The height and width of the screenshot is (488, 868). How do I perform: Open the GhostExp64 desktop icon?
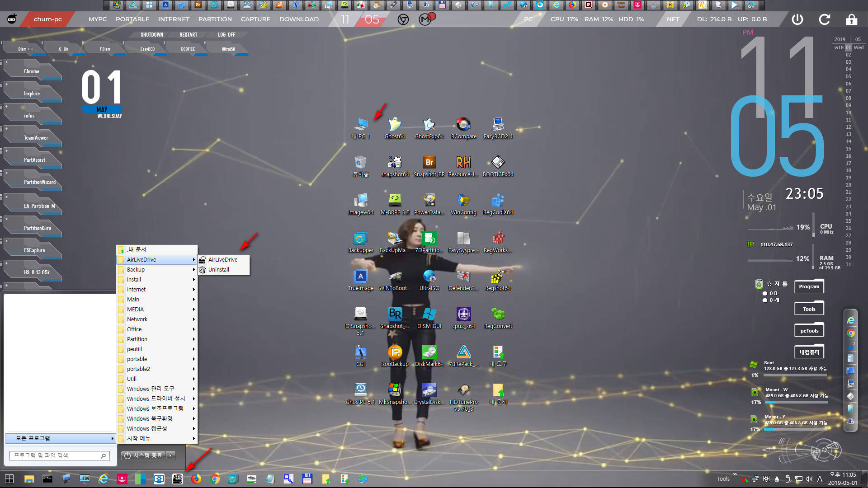coord(429,128)
